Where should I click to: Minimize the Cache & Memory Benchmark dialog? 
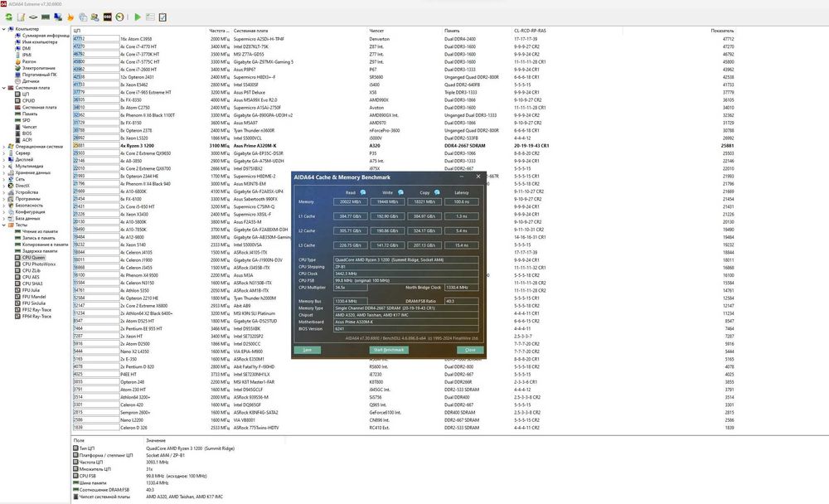point(462,177)
